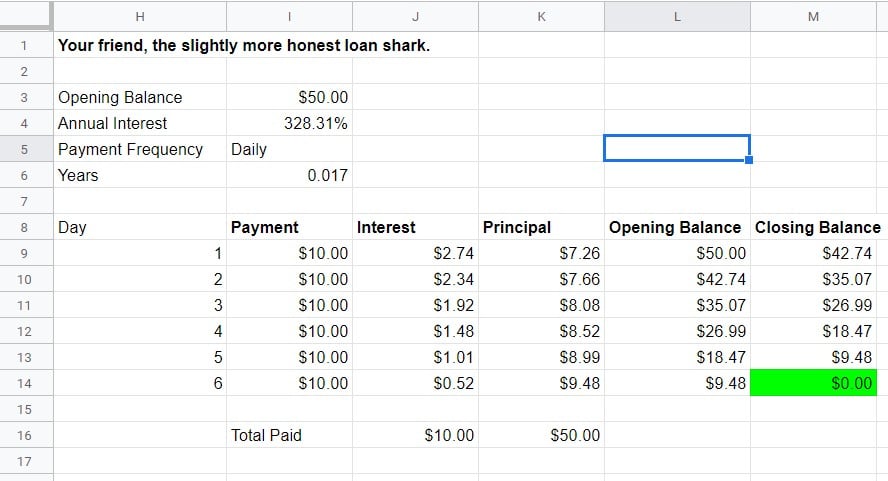
Task: Select the 'Day' table header cell
Action: 140,228
